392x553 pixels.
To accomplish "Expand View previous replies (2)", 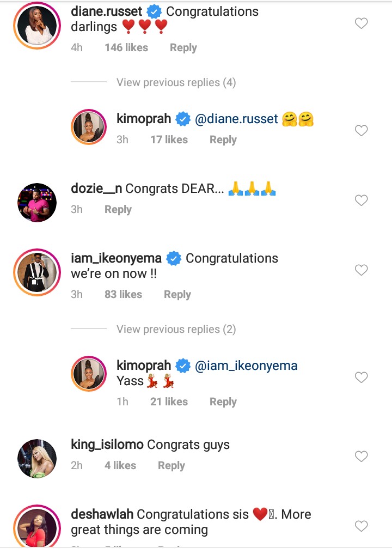I will pyautogui.click(x=176, y=329).
